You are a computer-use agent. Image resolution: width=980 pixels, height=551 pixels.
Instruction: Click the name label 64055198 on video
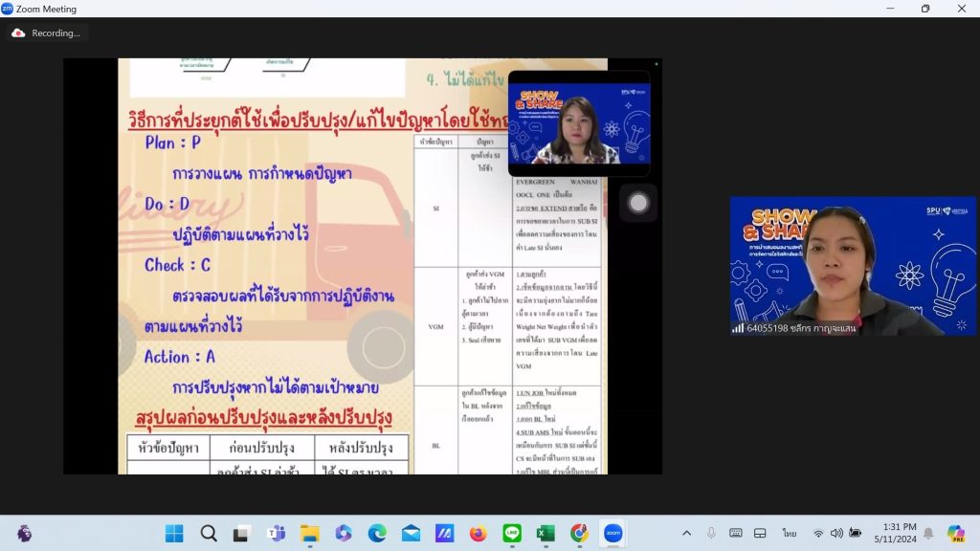[801, 328]
